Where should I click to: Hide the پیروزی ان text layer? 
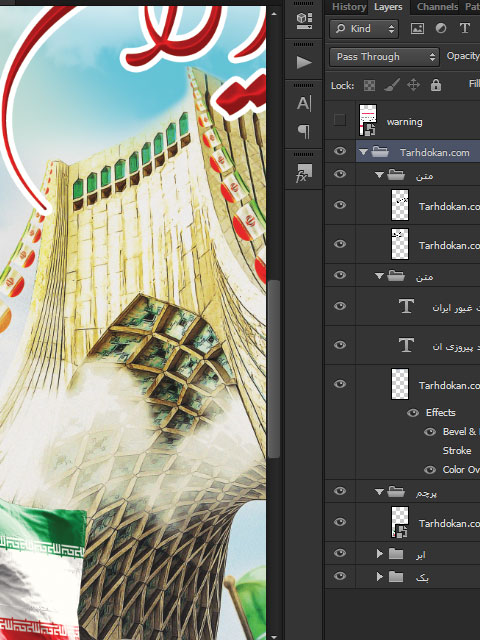(340, 345)
